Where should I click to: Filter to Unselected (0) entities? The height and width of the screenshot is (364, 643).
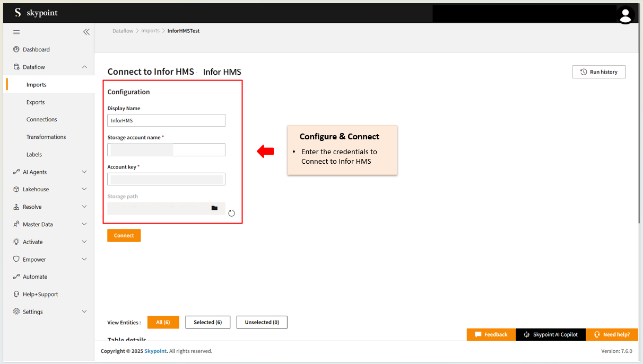click(262, 322)
